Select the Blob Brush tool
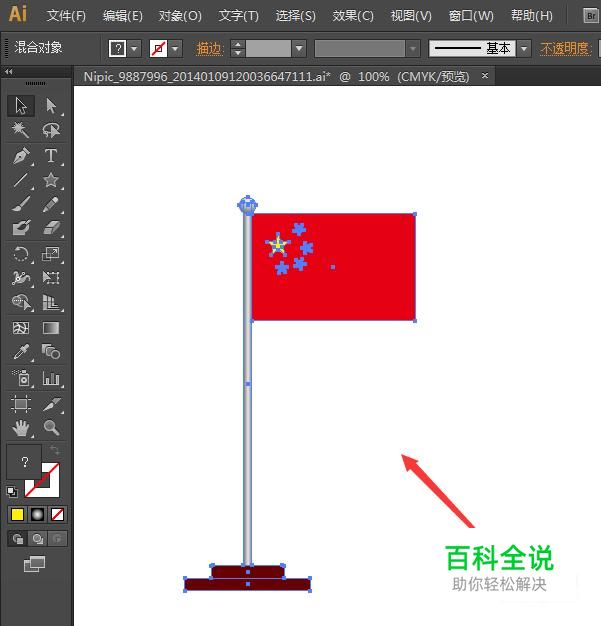Image resolution: width=601 pixels, height=626 pixels. tap(21, 228)
